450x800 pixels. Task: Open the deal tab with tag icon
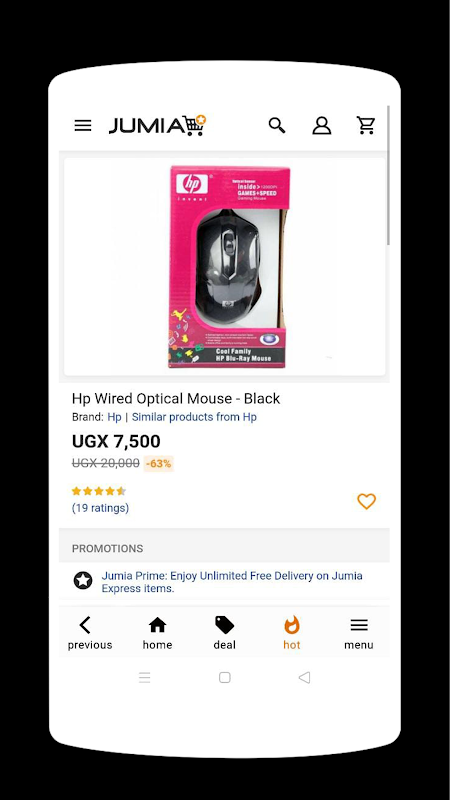224,633
